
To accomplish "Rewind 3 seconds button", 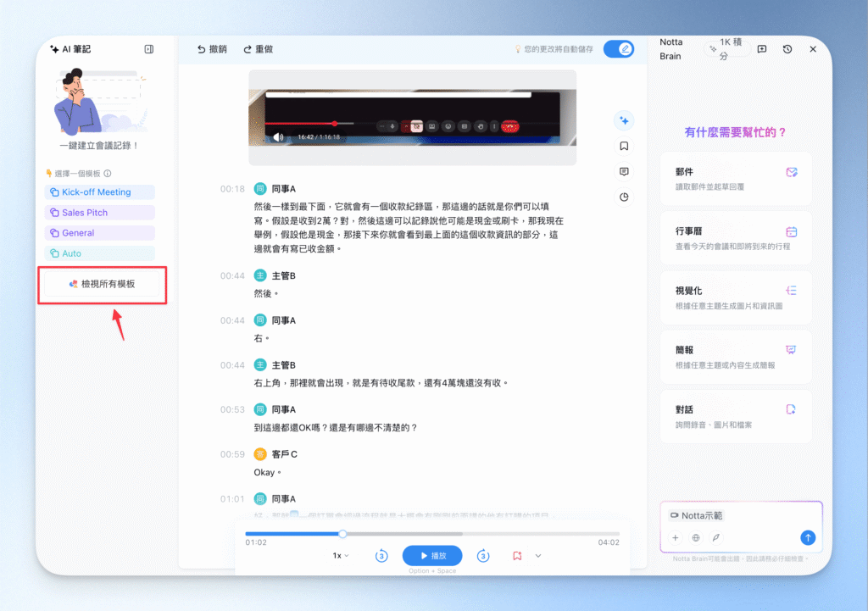I will [381, 556].
